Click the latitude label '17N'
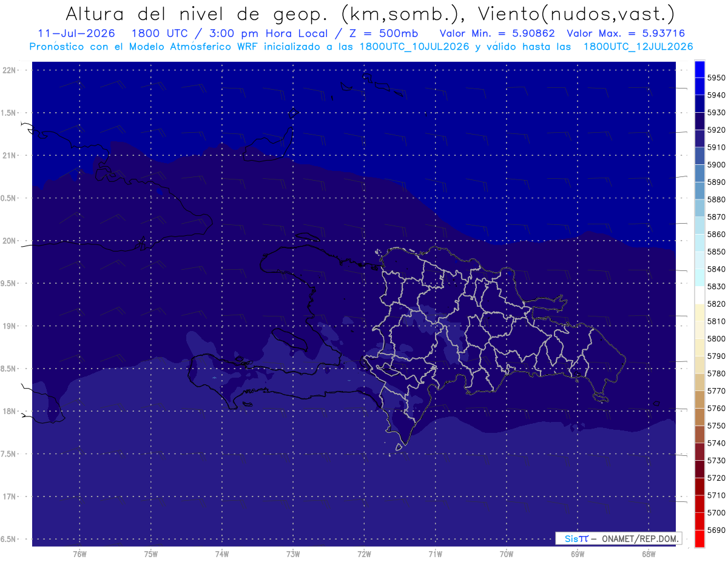Image resolution: width=728 pixels, height=562 pixels. [8, 497]
